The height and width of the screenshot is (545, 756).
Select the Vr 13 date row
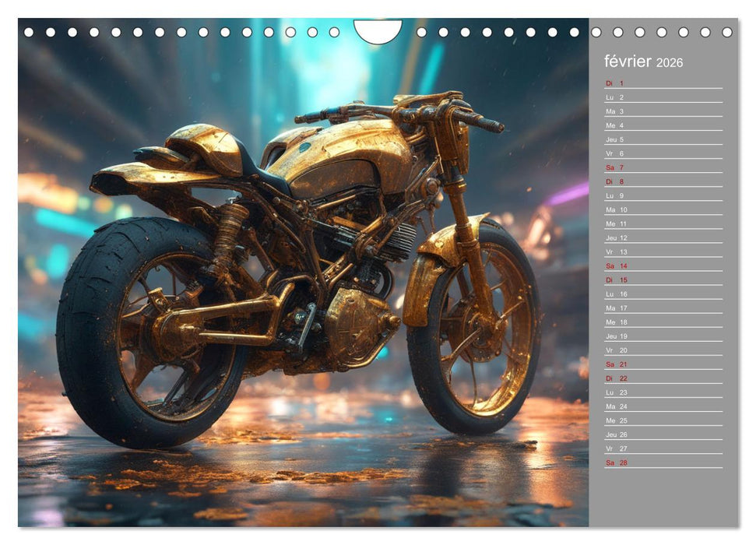coord(663,251)
